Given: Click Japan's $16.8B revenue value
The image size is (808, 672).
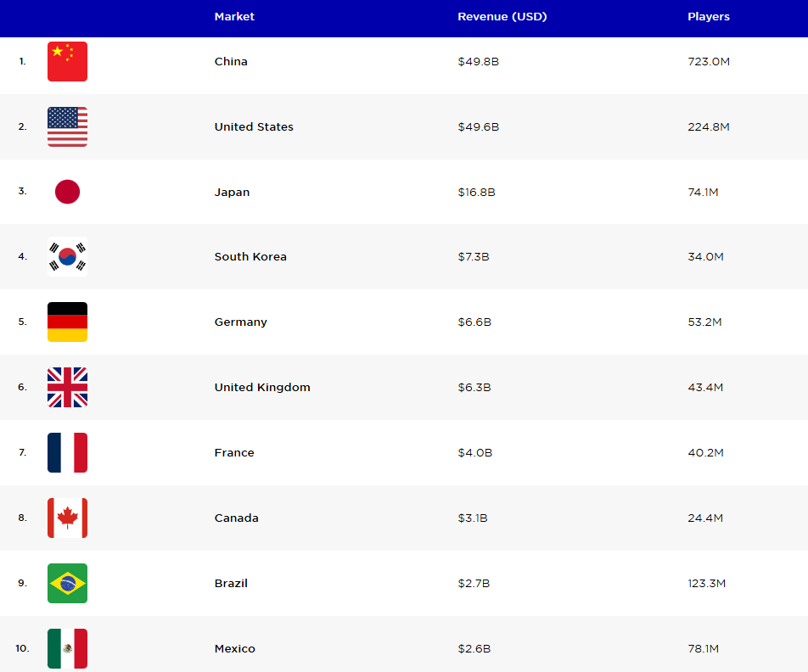Looking at the screenshot, I should [477, 193].
